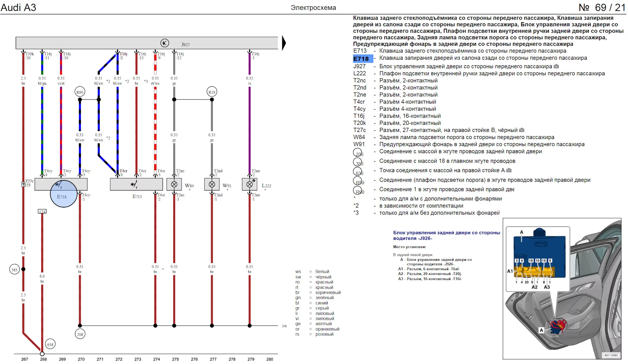The width and height of the screenshot is (628, 364).
Task: Click camera icon for ground point 638
Action: coord(509,170)
